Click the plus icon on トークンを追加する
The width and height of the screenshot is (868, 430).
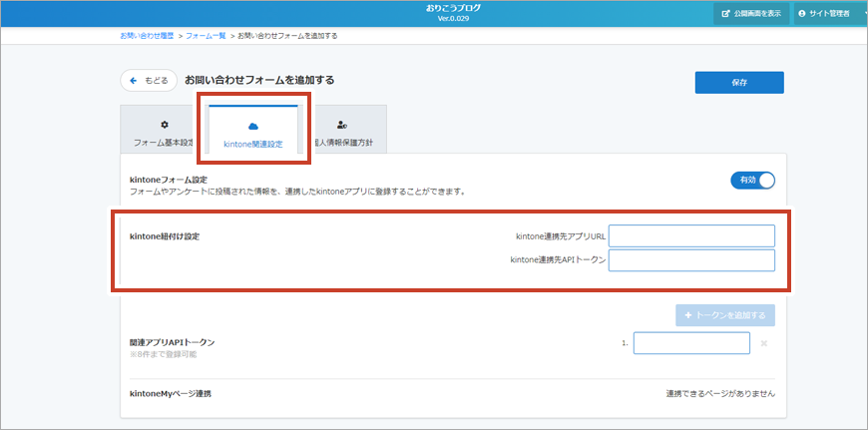[x=687, y=315]
